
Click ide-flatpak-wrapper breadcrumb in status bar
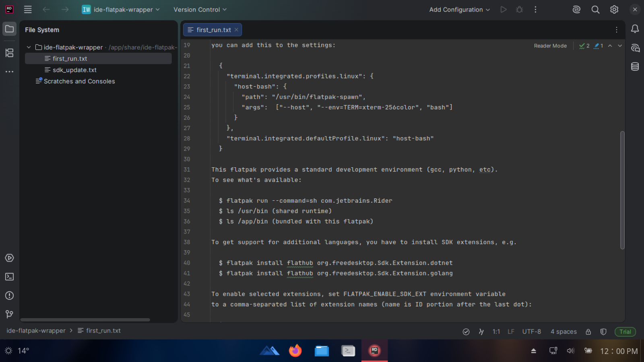pos(36,331)
